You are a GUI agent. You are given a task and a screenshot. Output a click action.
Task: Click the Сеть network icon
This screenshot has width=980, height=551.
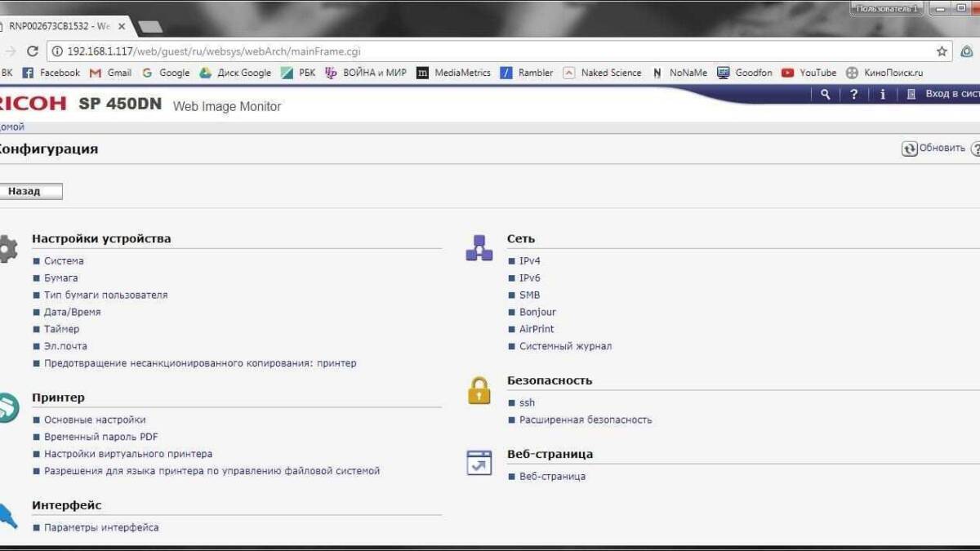(479, 248)
